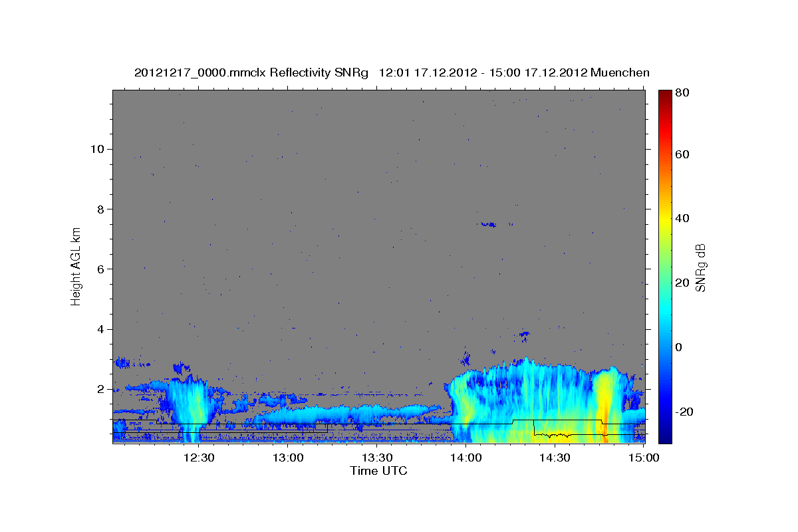The width and height of the screenshot is (798, 532).
Task: Click the colorbar label 60
Action: (x=684, y=154)
